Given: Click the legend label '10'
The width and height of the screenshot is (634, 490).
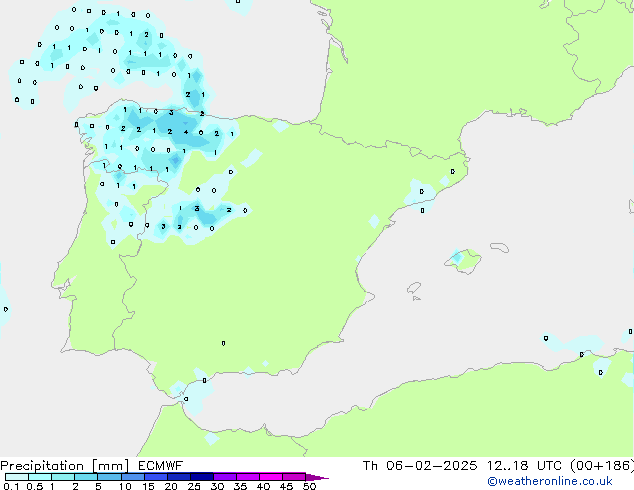Looking at the screenshot, I should click(125, 486).
